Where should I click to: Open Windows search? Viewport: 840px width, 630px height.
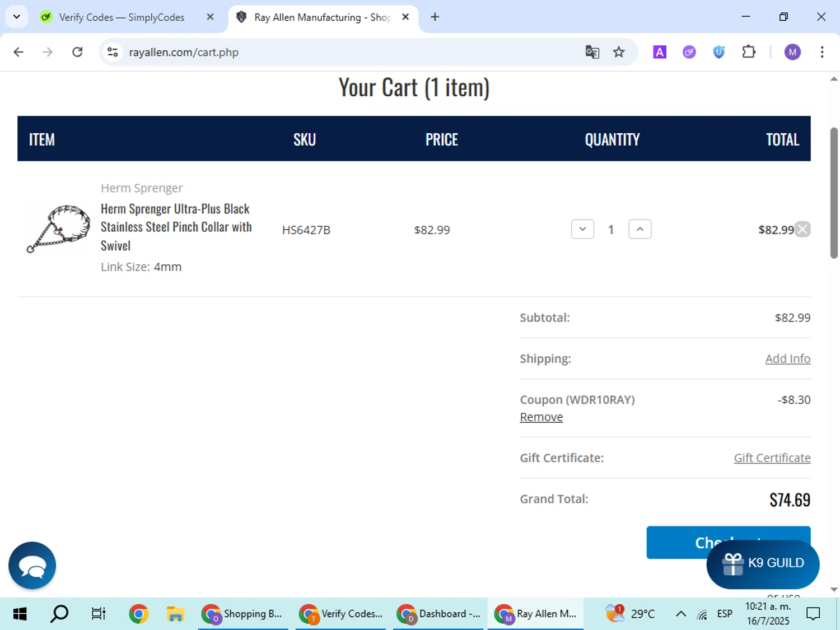click(59, 614)
